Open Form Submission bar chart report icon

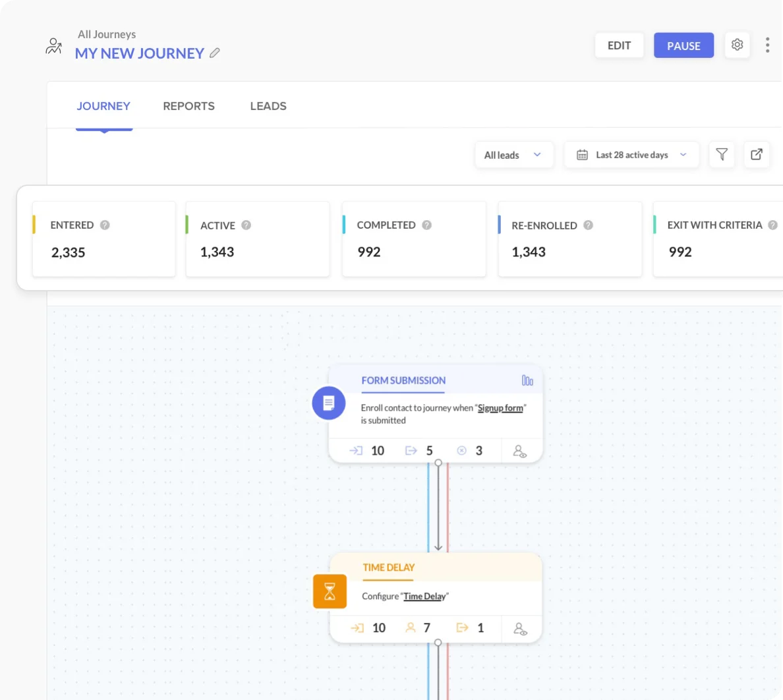click(x=527, y=380)
